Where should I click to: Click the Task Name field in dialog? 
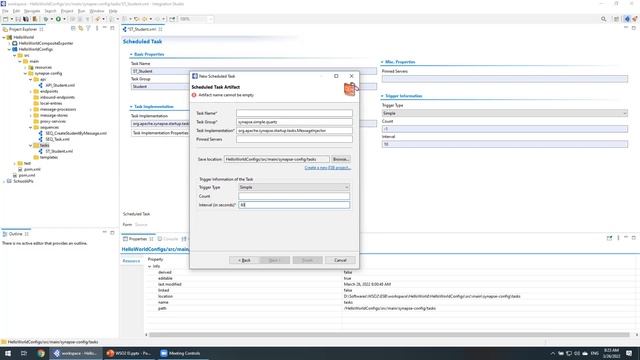294,113
